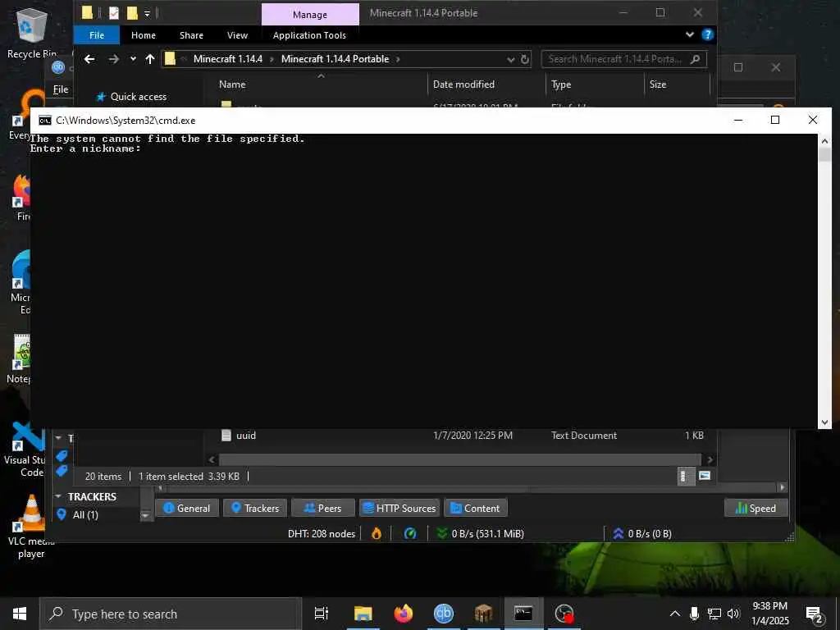Open the Windows Start menu
This screenshot has width=840, height=630.
[x=20, y=614]
